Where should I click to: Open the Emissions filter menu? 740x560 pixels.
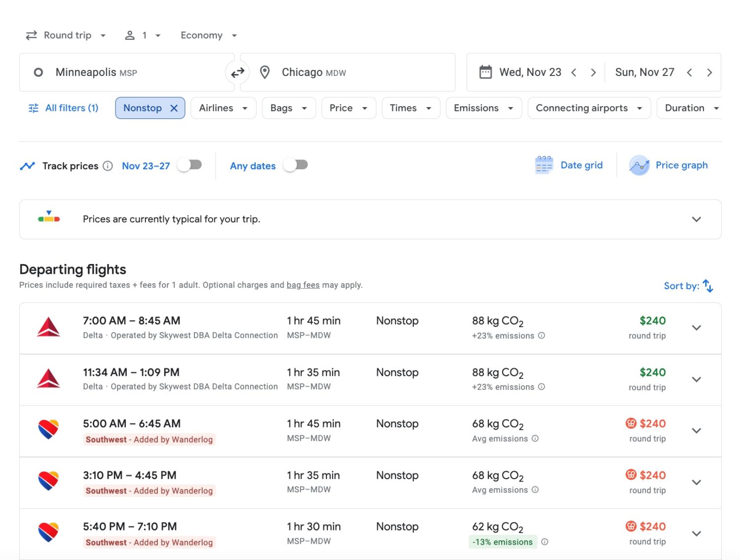pos(483,108)
